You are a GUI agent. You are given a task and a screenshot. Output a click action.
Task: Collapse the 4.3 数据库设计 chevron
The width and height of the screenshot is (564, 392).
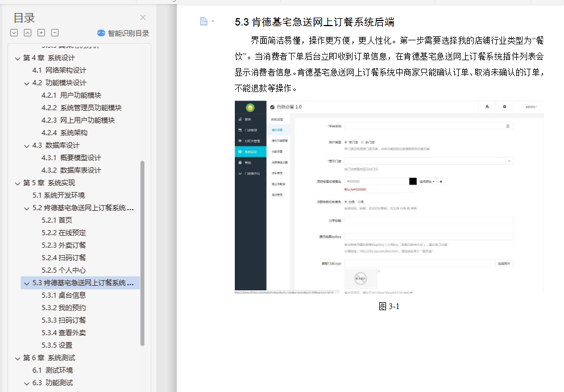pyautogui.click(x=27, y=146)
